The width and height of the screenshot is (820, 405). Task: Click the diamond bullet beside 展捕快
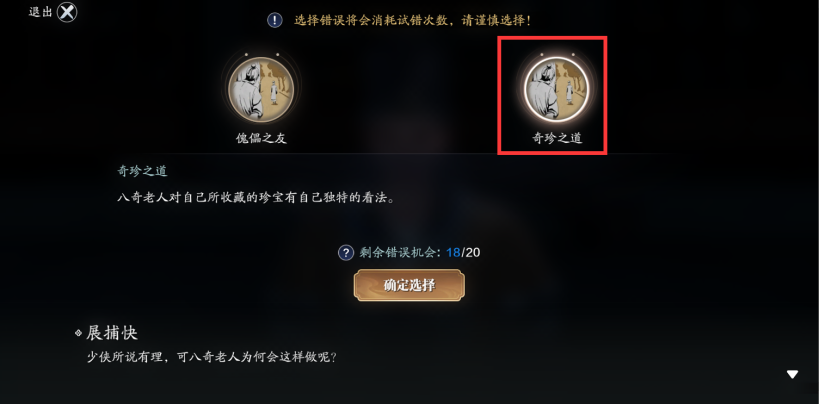78,333
